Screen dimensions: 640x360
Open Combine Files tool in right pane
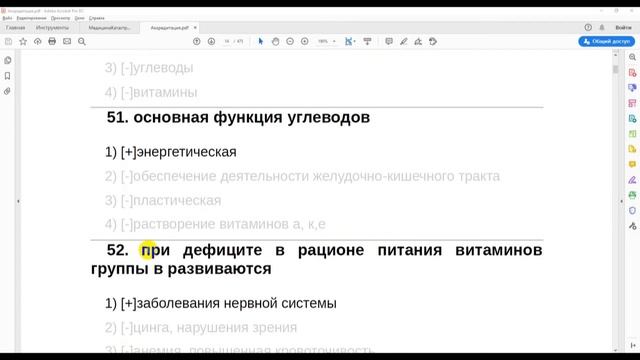(x=632, y=88)
